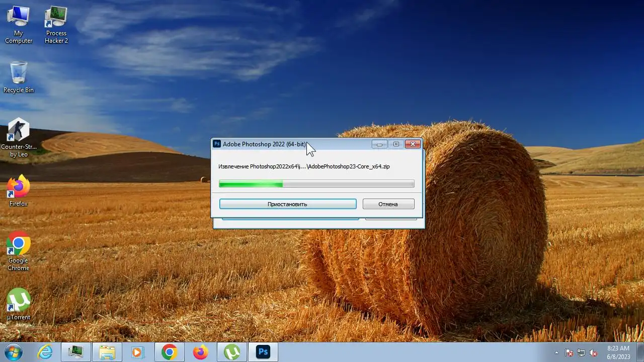Click the Show desktop strip
Image resolution: width=644 pixels, height=362 pixels.
click(x=640, y=352)
